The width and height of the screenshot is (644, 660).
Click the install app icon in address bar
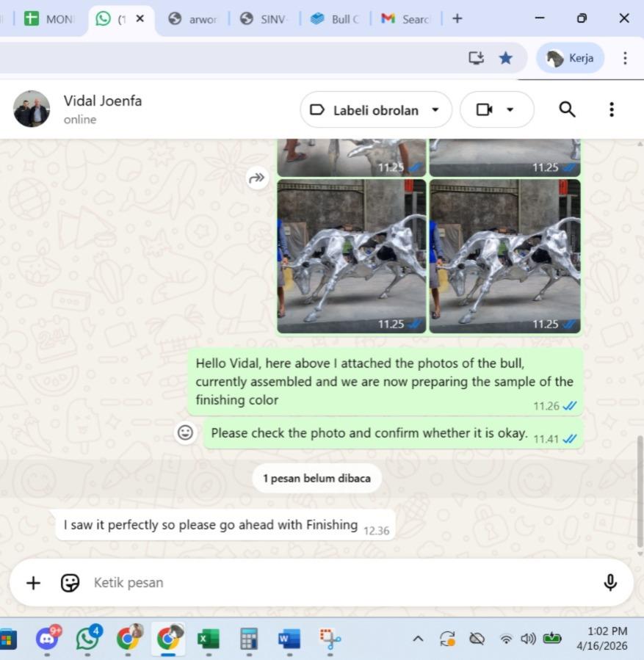coord(477,58)
